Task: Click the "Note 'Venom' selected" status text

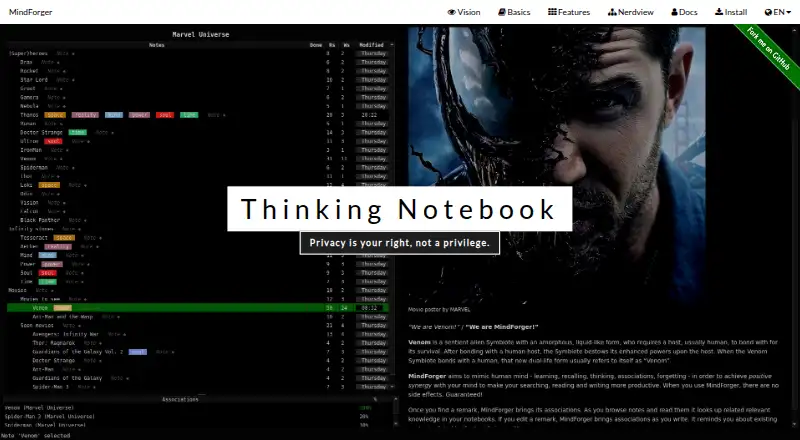Action: point(37,435)
